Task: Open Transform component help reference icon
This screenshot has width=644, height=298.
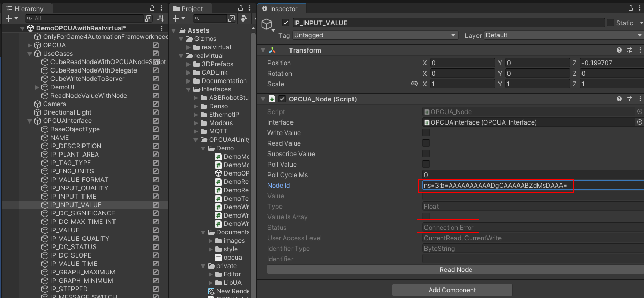Action: click(x=619, y=50)
